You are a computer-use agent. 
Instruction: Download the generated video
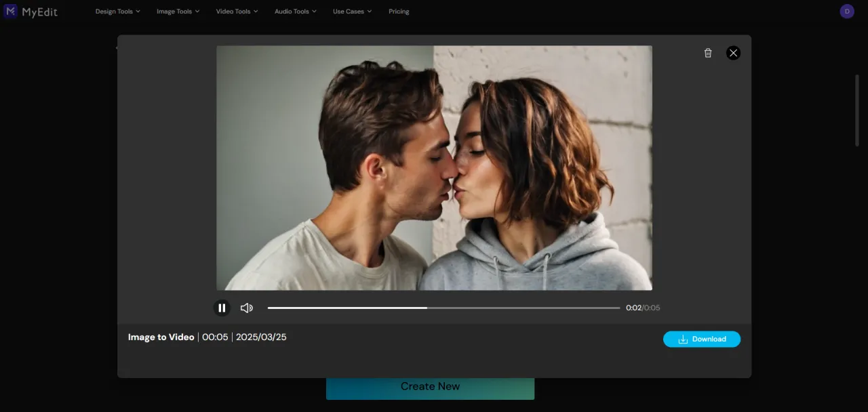[x=702, y=339]
